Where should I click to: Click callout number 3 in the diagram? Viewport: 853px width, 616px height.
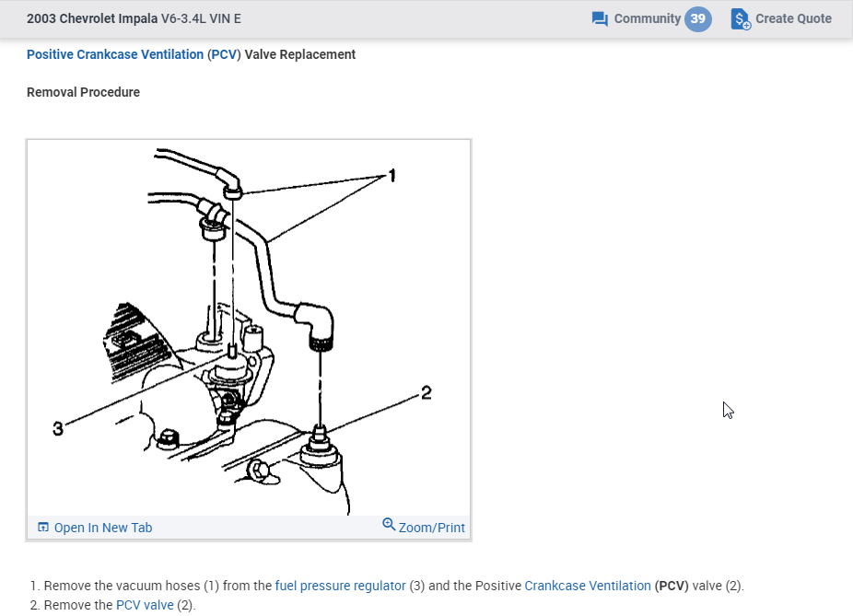coord(58,429)
